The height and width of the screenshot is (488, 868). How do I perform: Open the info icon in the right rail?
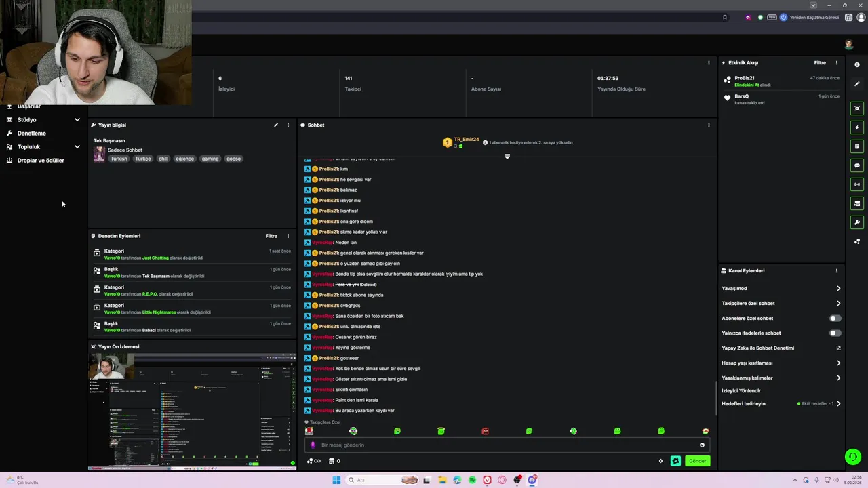point(857,64)
